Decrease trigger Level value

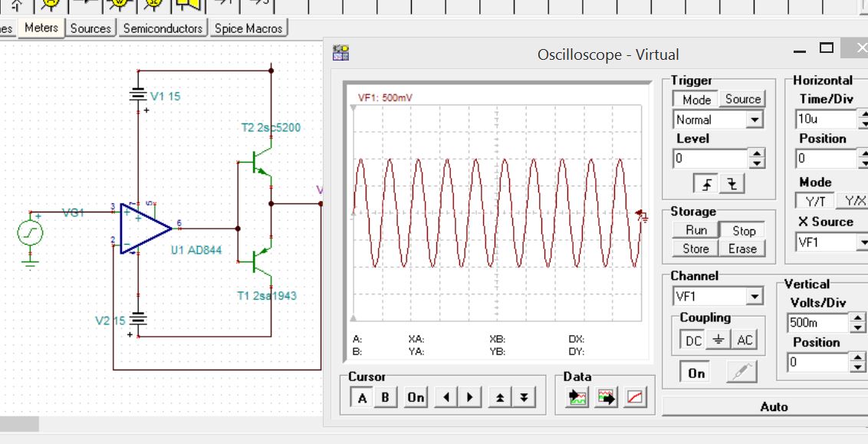(x=757, y=164)
